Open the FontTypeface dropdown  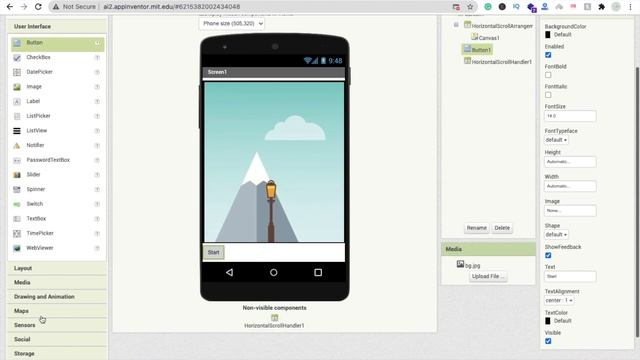point(556,140)
